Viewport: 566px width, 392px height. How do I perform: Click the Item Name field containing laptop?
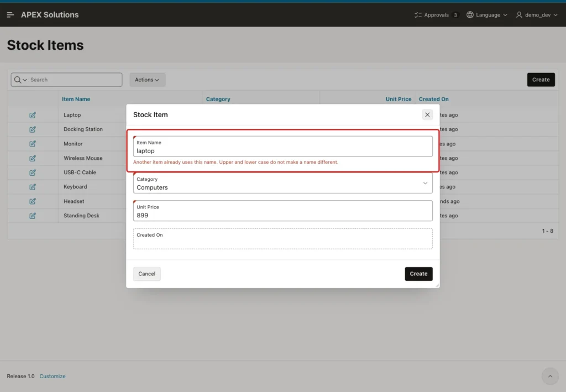coord(282,147)
